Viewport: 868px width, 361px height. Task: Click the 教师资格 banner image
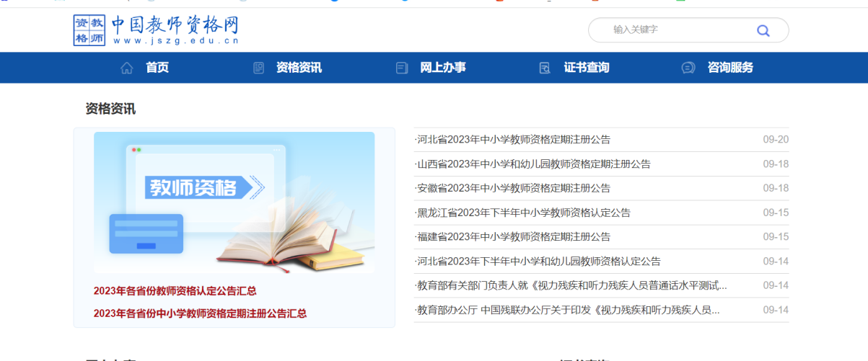click(x=234, y=202)
